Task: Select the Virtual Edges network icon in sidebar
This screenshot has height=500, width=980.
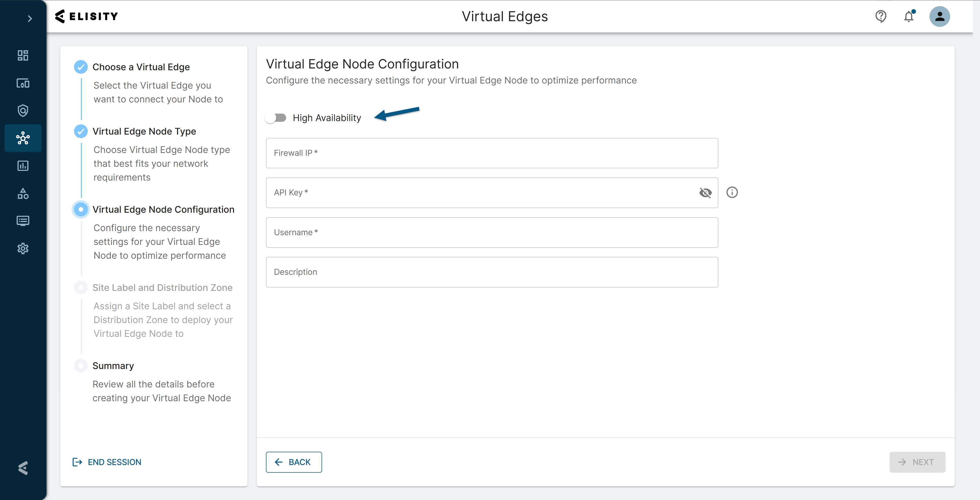Action: [x=23, y=138]
